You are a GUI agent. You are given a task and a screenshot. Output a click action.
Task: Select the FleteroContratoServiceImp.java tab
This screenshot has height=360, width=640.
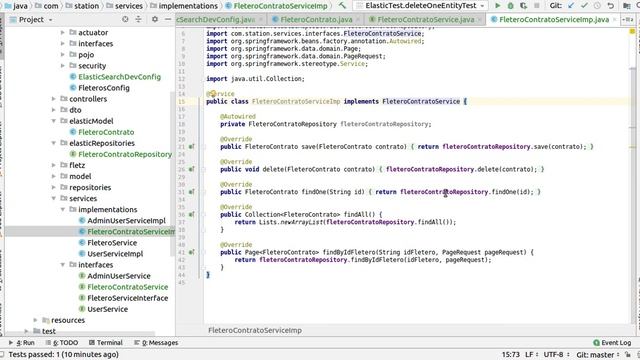553,20
